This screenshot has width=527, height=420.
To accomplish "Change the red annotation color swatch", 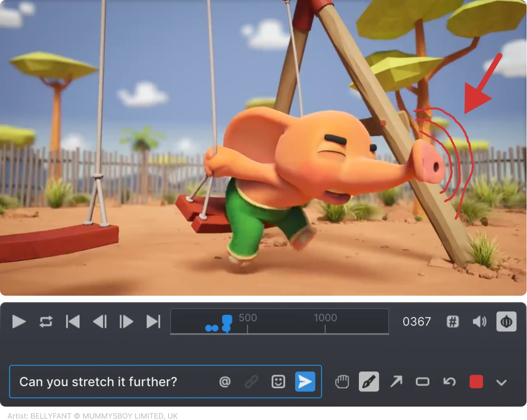I will pos(476,382).
